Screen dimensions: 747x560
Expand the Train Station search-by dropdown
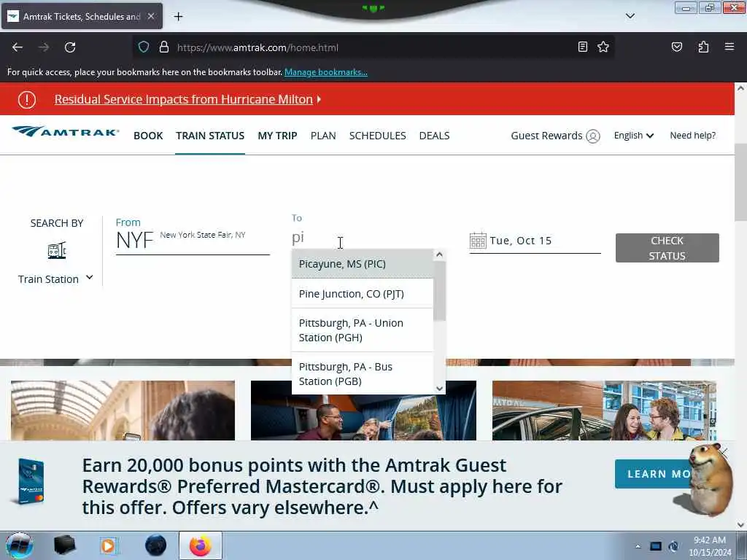(55, 279)
